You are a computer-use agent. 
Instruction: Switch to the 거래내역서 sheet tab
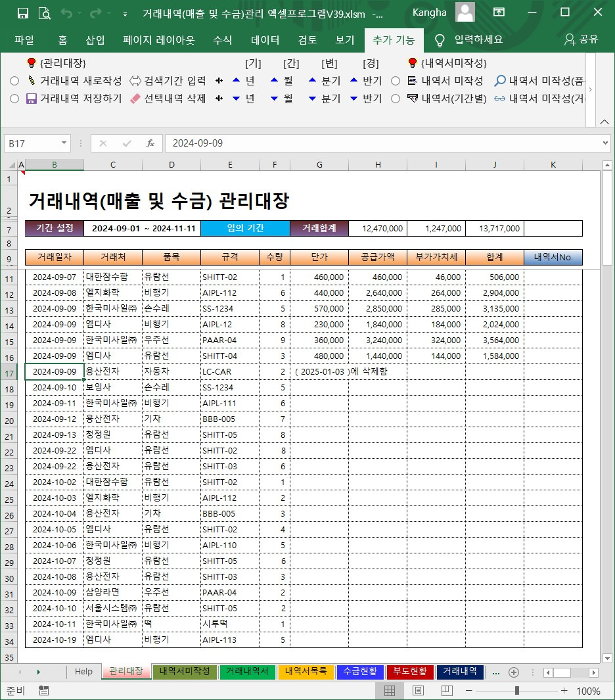pyautogui.click(x=247, y=672)
